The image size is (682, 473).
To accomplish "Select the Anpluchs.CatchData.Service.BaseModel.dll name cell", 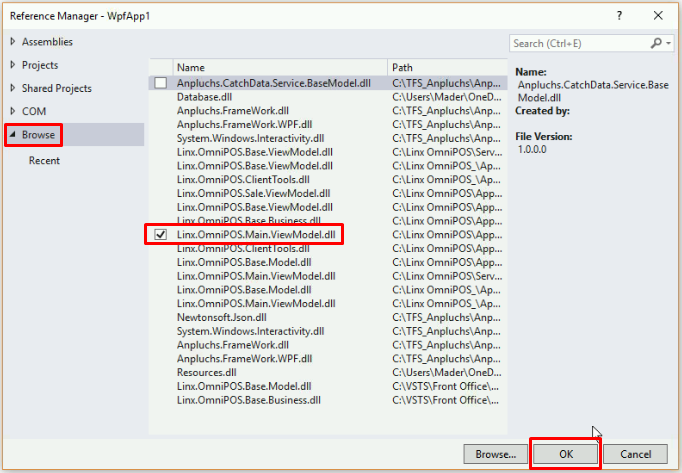I will click(274, 83).
